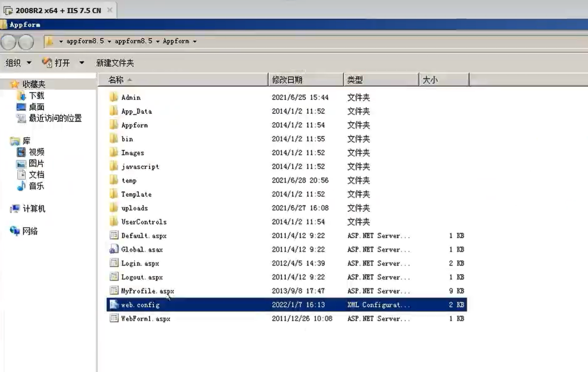Select Downloads in Favorites

click(36, 96)
